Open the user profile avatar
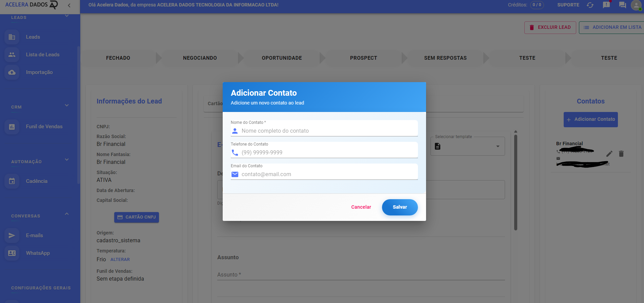Image resolution: width=644 pixels, height=303 pixels. 636,5
